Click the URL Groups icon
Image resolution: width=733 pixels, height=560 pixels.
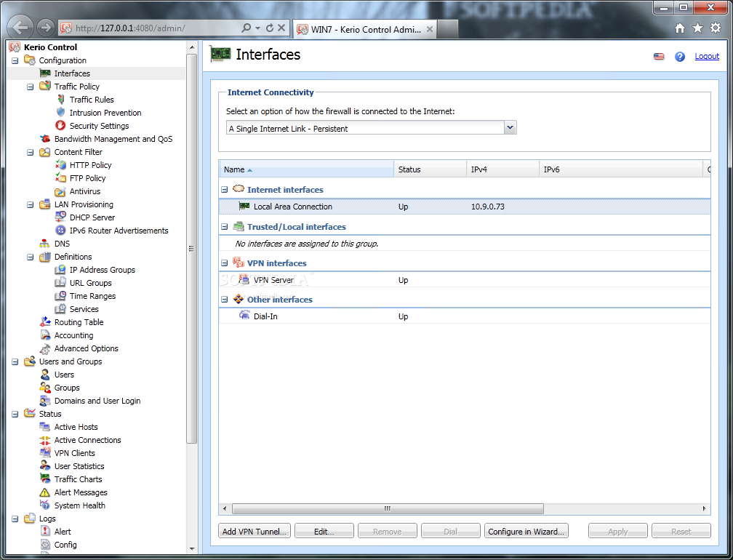(x=60, y=283)
